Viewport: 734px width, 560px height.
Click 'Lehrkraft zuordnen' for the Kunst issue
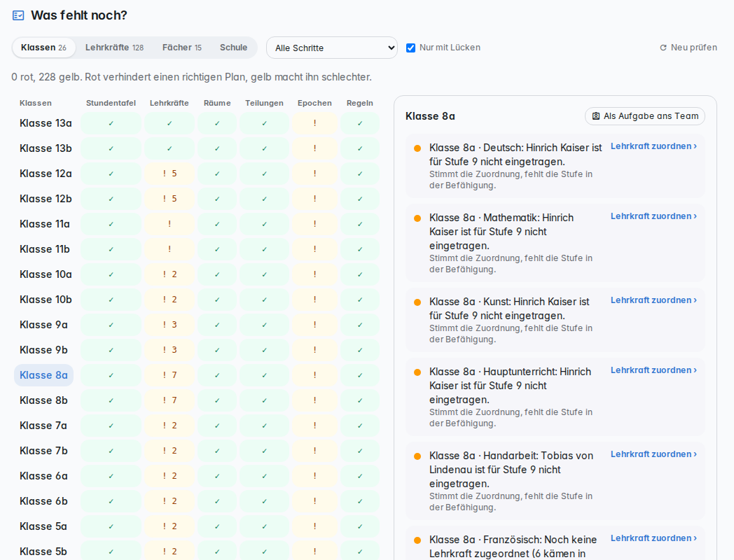653,300
